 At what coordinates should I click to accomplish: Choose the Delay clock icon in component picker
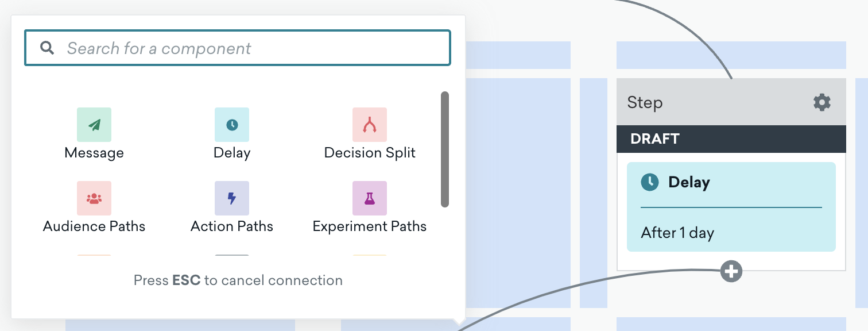[x=232, y=125]
